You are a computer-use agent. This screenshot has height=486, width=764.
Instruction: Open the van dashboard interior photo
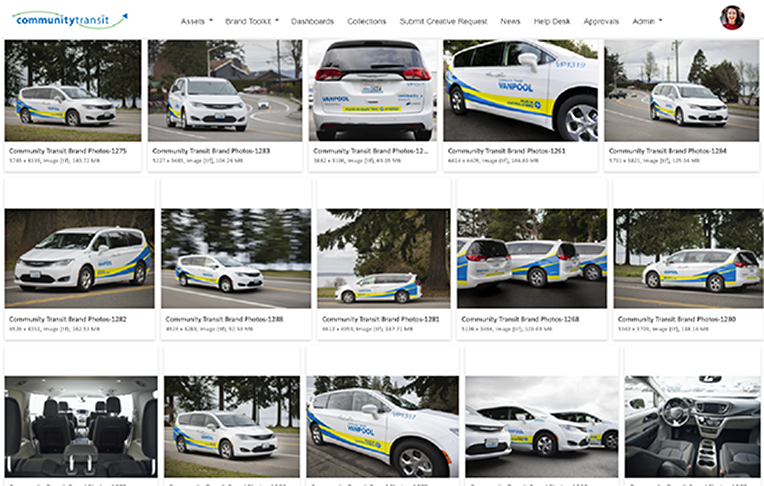coord(692,427)
